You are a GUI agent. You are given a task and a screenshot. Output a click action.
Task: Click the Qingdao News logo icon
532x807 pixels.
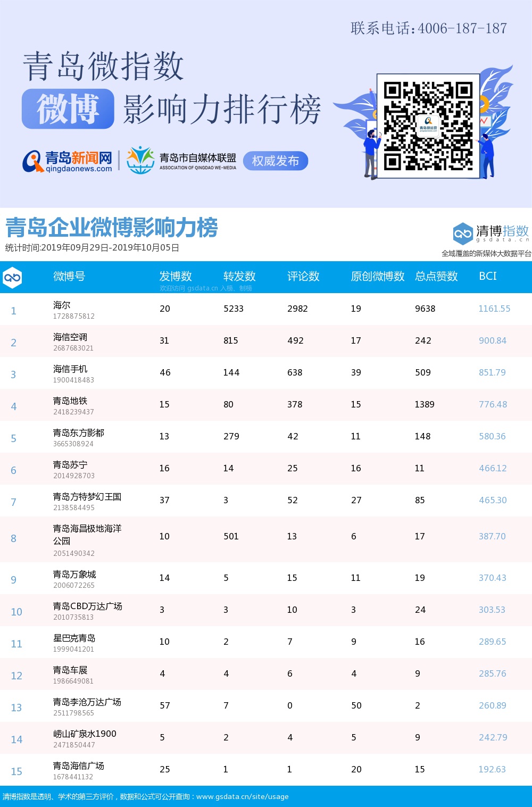click(x=33, y=161)
